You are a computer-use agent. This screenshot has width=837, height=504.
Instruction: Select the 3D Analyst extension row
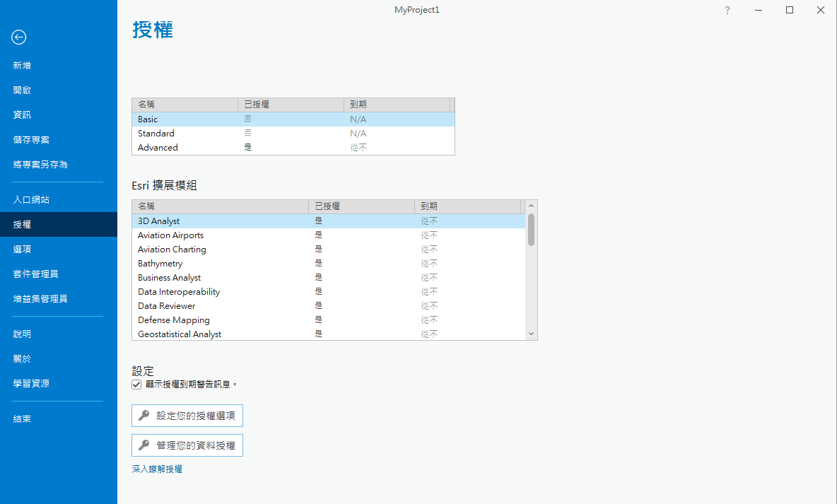coord(329,221)
